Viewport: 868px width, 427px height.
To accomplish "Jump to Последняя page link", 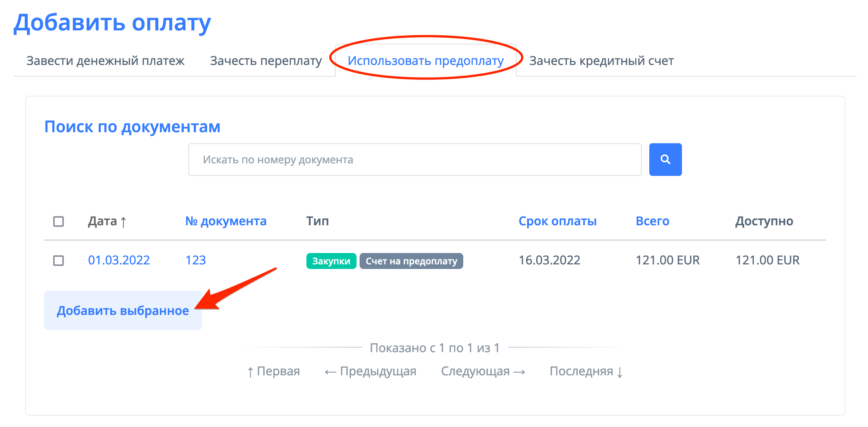I will click(x=586, y=371).
